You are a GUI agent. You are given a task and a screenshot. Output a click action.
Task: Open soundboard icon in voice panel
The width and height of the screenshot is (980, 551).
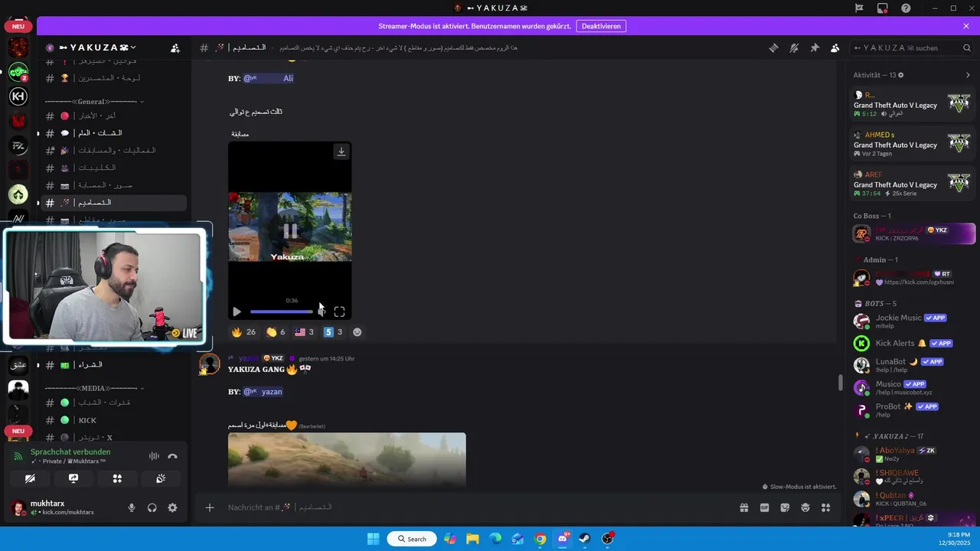click(x=161, y=478)
